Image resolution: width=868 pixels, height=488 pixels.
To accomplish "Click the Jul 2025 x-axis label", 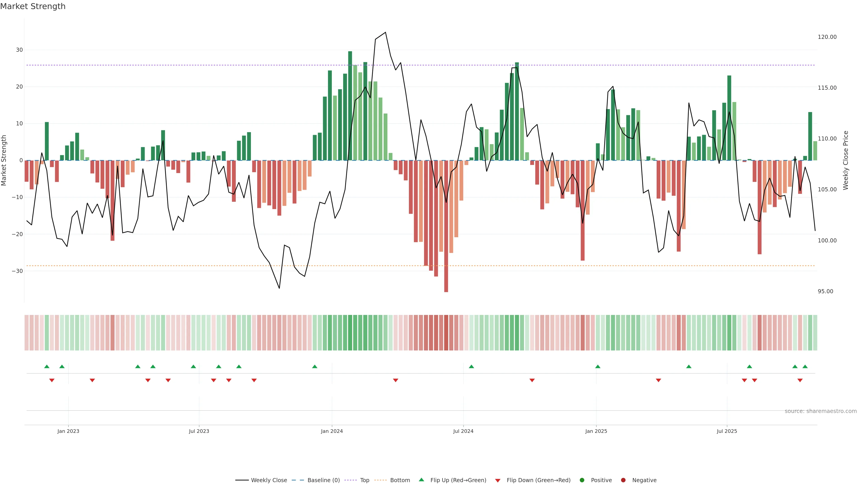I will click(x=727, y=431).
